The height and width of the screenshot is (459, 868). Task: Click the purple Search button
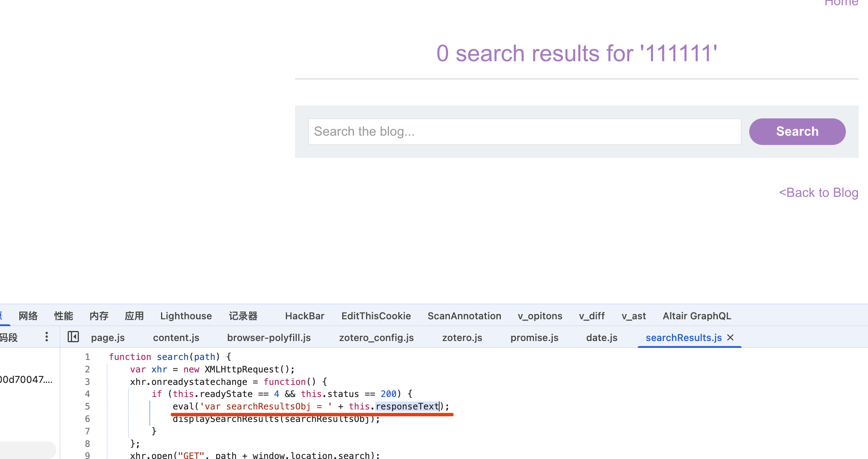[797, 131]
